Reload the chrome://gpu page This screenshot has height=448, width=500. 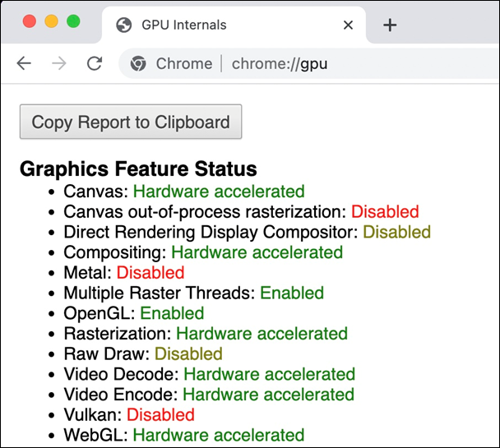coord(95,63)
